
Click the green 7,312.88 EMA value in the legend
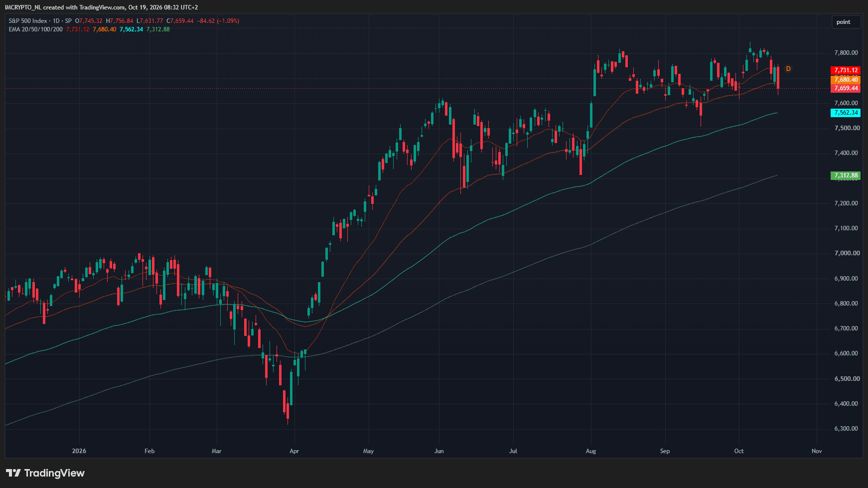pos(158,29)
